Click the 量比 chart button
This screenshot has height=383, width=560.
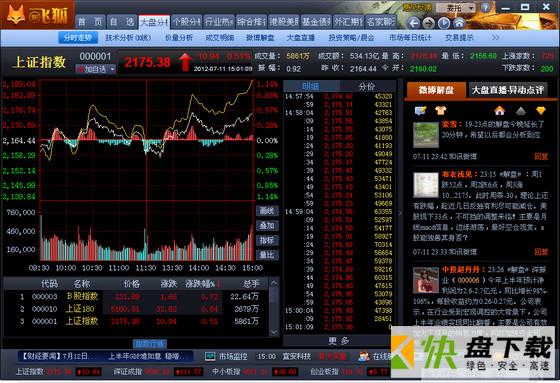click(x=267, y=255)
